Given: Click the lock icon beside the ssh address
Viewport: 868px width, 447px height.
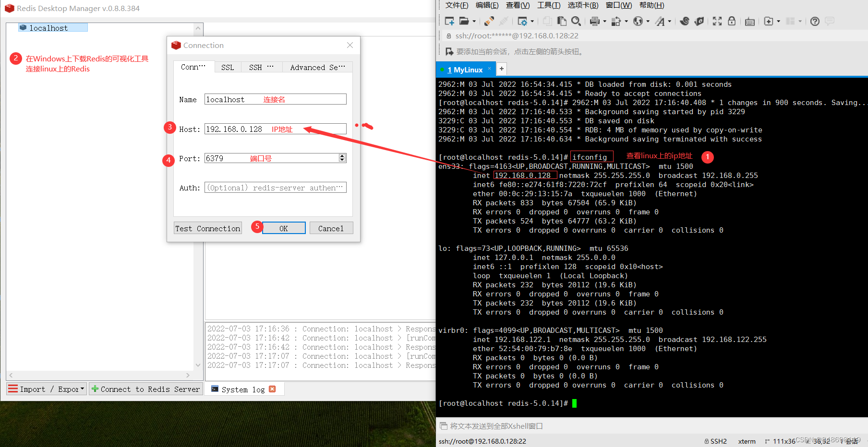Looking at the screenshot, I should pyautogui.click(x=449, y=36).
